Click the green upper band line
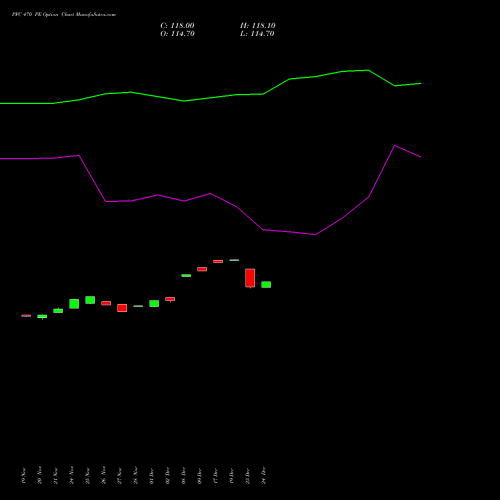The image size is (500, 500). [211, 98]
